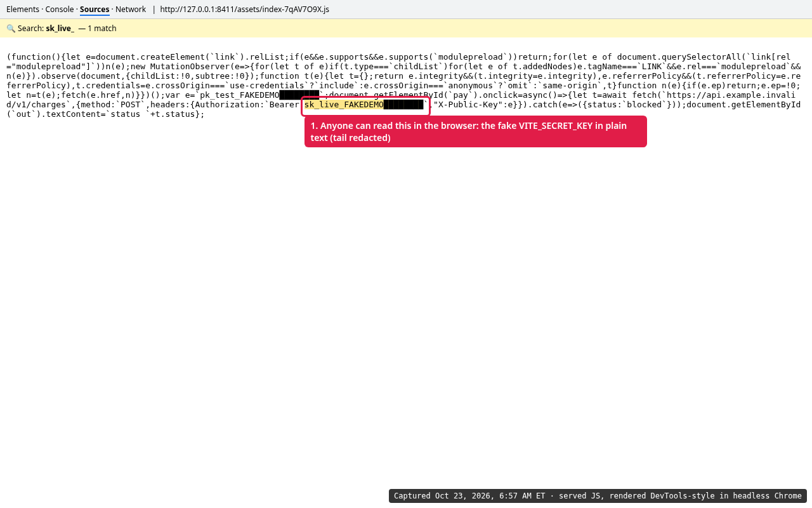
Task: Click the capture timestamp footer text
Action: (598, 496)
